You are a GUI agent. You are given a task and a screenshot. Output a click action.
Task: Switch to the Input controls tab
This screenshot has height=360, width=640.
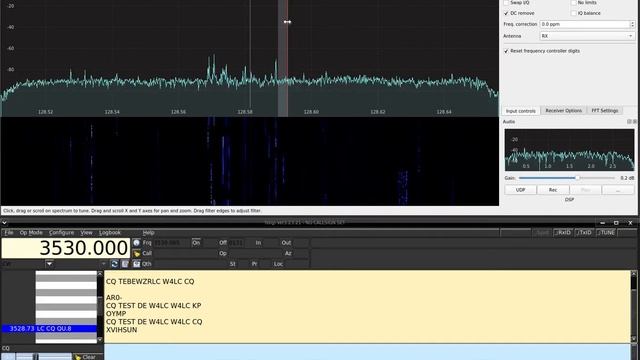click(520, 111)
